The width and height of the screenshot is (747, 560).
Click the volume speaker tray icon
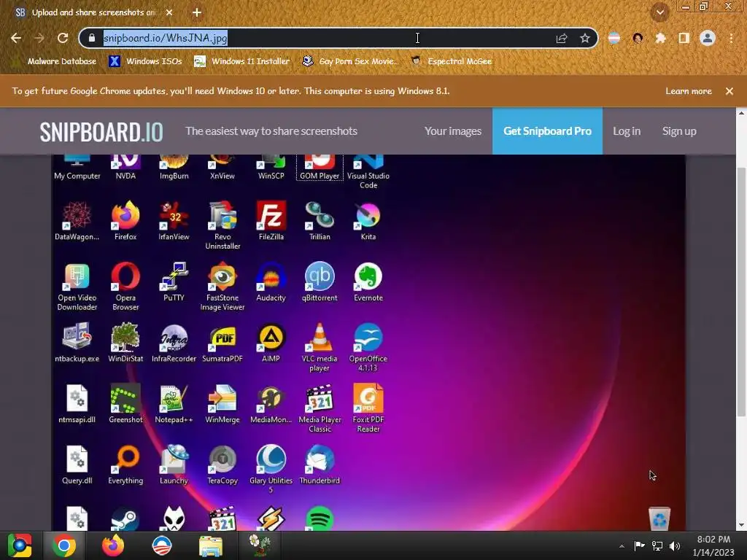(675, 546)
